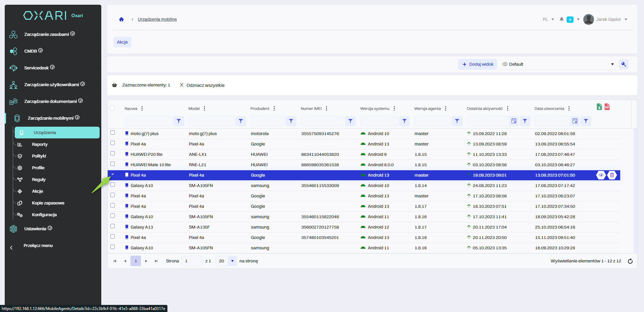
Task: Open the view settings wrench icon
Action: pos(624,64)
